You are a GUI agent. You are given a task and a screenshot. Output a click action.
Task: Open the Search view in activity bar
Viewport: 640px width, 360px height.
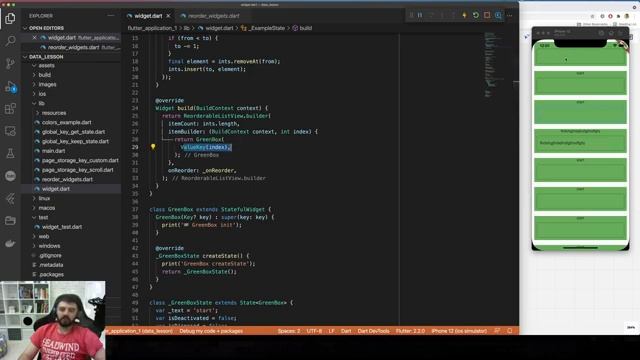10,41
